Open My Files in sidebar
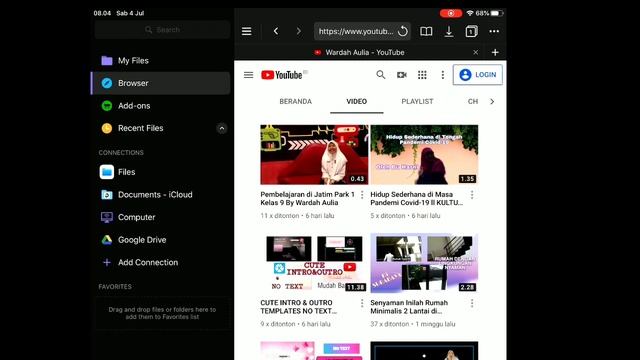Viewport: 640px width, 360px height. pyautogui.click(x=160, y=61)
